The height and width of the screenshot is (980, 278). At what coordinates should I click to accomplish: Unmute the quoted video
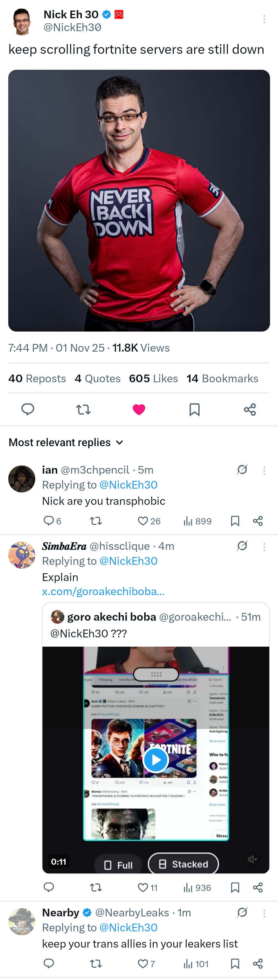(252, 859)
